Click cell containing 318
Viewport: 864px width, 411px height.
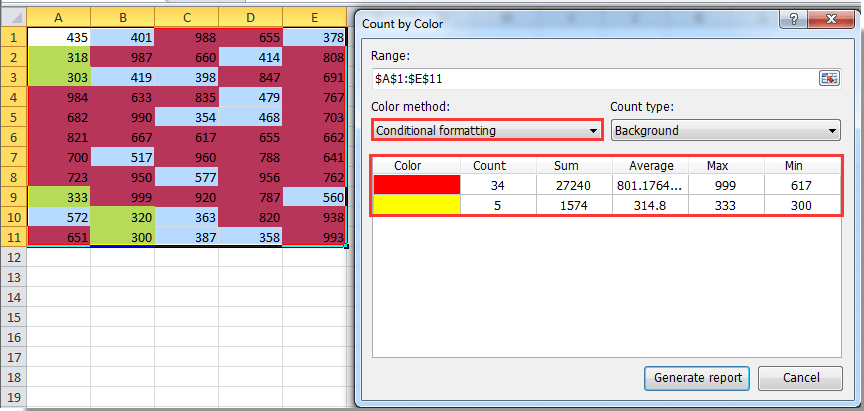click(59, 57)
